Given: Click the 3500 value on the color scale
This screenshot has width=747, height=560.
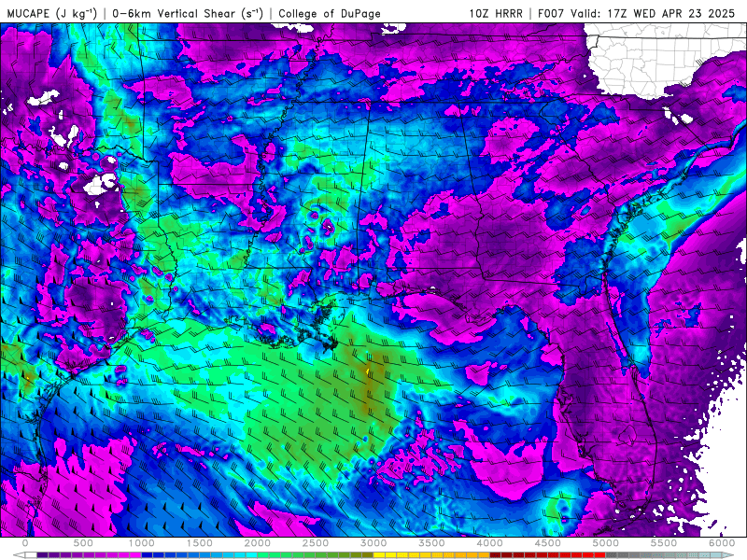Looking at the screenshot, I should 431,543.
